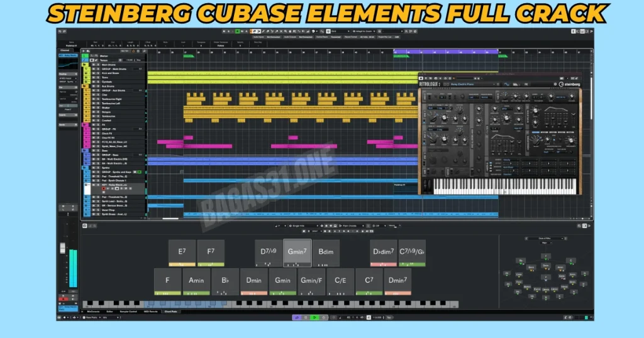The image size is (644, 338).
Task: Click the steinberg logo in Retrologue window
Action: pyautogui.click(x=570, y=84)
